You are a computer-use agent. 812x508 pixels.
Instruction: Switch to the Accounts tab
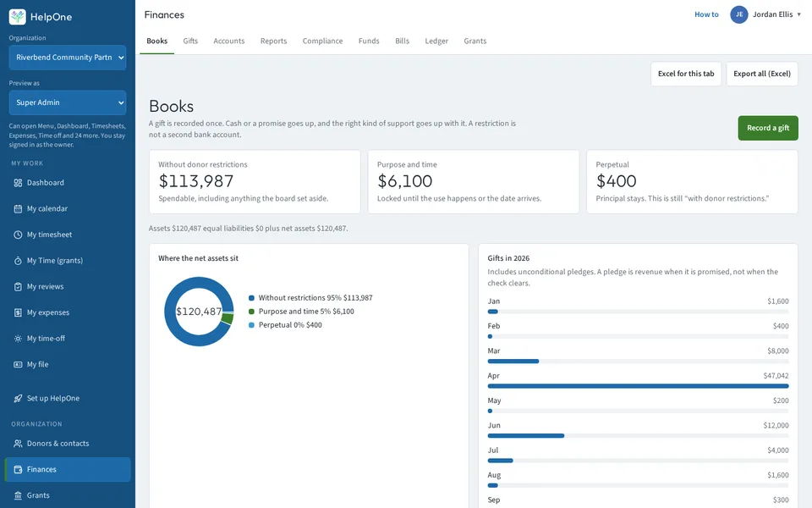[229, 41]
